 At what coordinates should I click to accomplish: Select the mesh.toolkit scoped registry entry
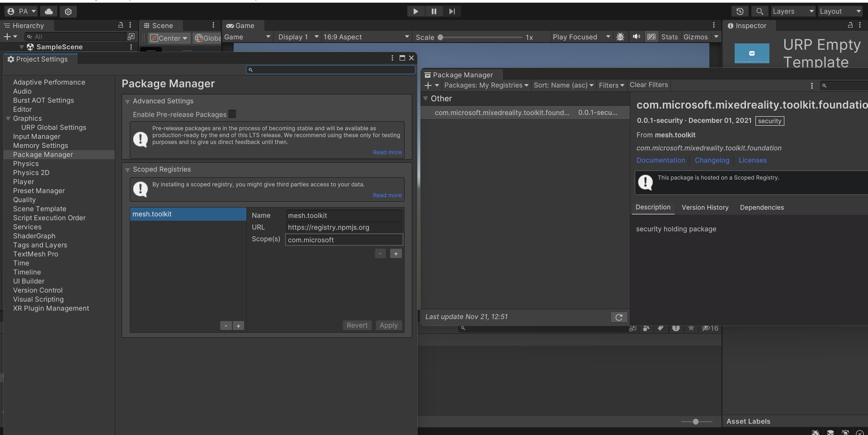pos(188,214)
